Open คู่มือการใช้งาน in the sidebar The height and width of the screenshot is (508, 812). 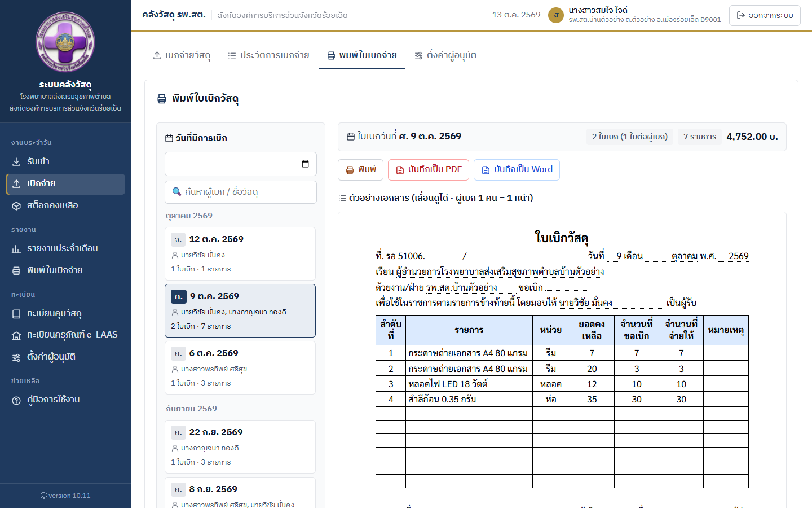[65, 400]
